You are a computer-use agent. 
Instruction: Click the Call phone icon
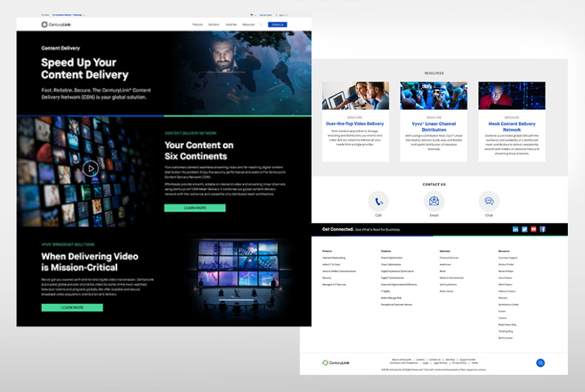point(378,202)
